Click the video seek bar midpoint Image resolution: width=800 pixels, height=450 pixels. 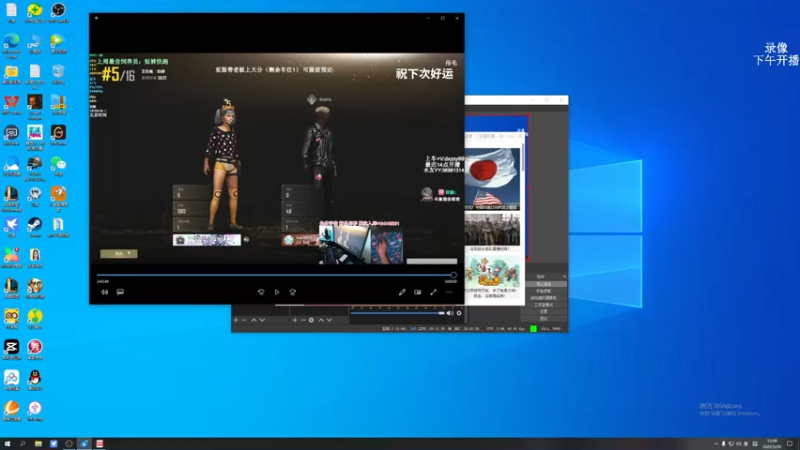(275, 275)
